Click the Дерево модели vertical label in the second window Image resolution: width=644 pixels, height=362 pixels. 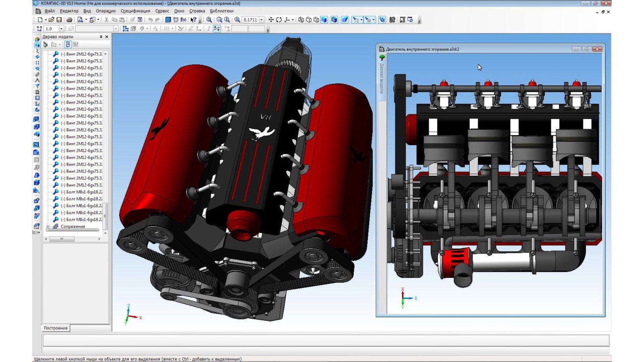point(381,78)
